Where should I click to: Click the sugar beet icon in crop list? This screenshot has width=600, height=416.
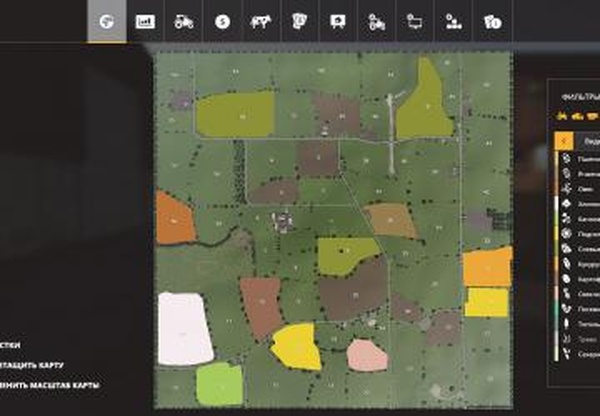point(566,294)
